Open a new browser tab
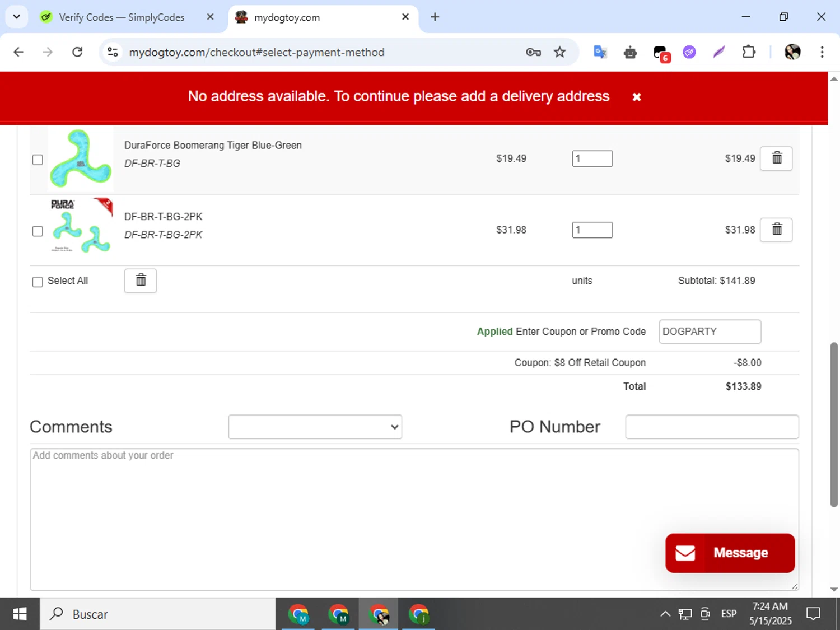 click(435, 17)
